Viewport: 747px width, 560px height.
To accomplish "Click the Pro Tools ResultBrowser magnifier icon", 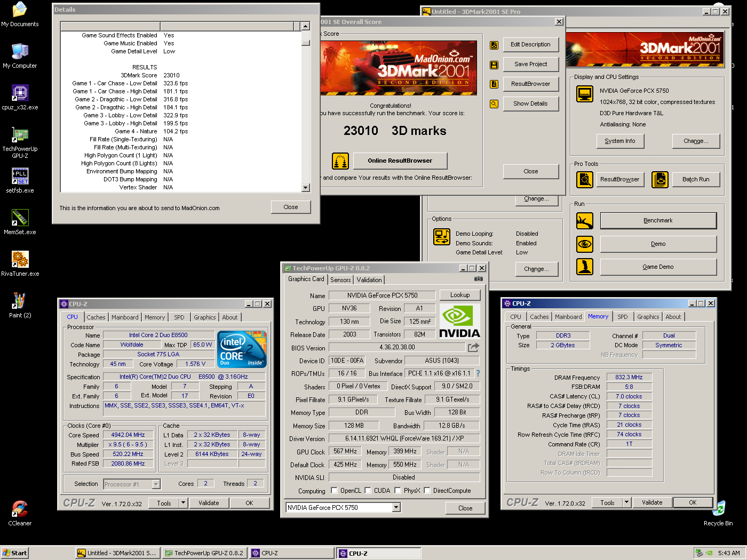I will click(x=585, y=180).
